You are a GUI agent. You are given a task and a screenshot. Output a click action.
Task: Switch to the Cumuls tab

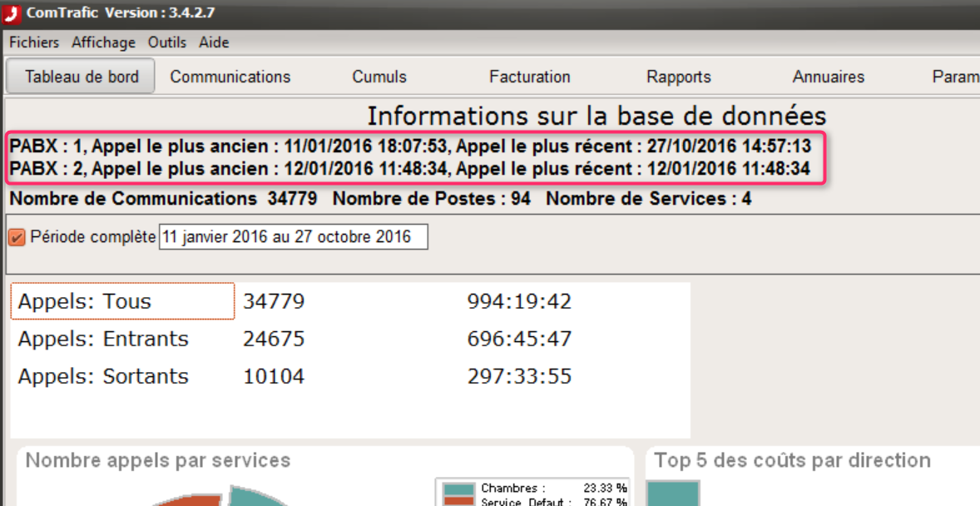[x=379, y=77]
